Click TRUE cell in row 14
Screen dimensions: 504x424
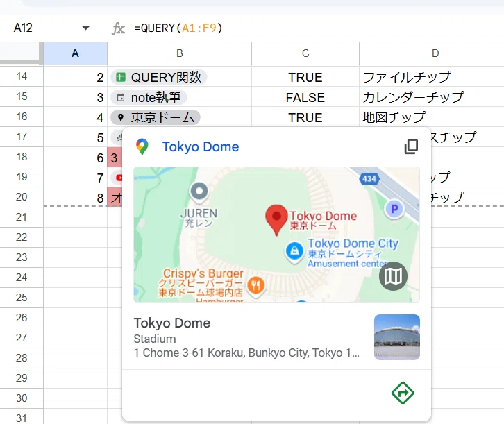(305, 78)
